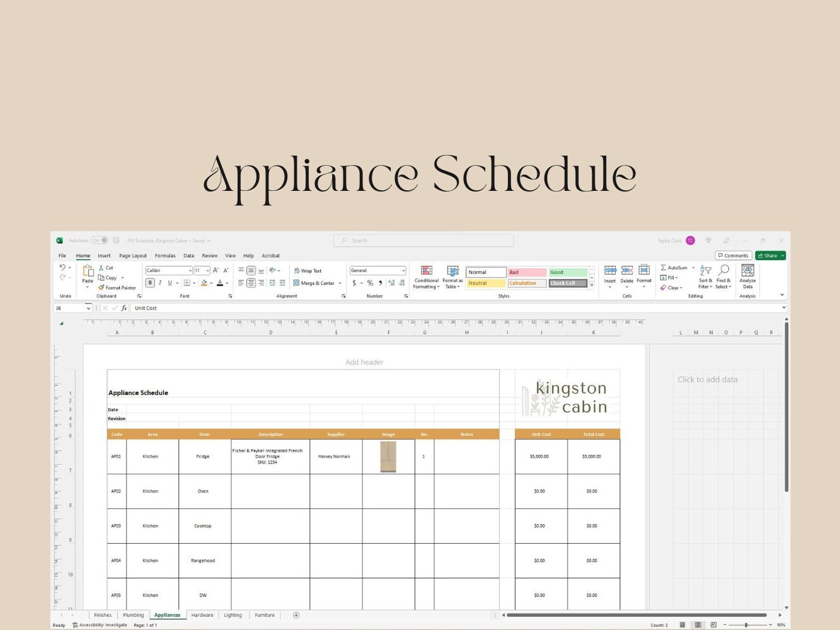The height and width of the screenshot is (630, 840).
Task: Toggle the AutoSave switch
Action: point(100,241)
